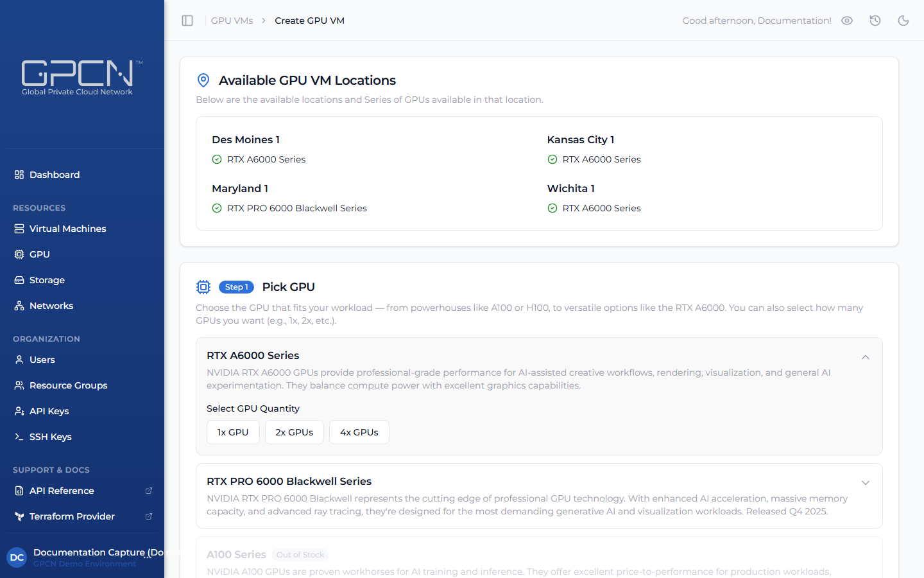The image size is (924, 578).
Task: Click the RTX PRO 6000 Blackwell Series heading
Action: pyautogui.click(x=289, y=481)
